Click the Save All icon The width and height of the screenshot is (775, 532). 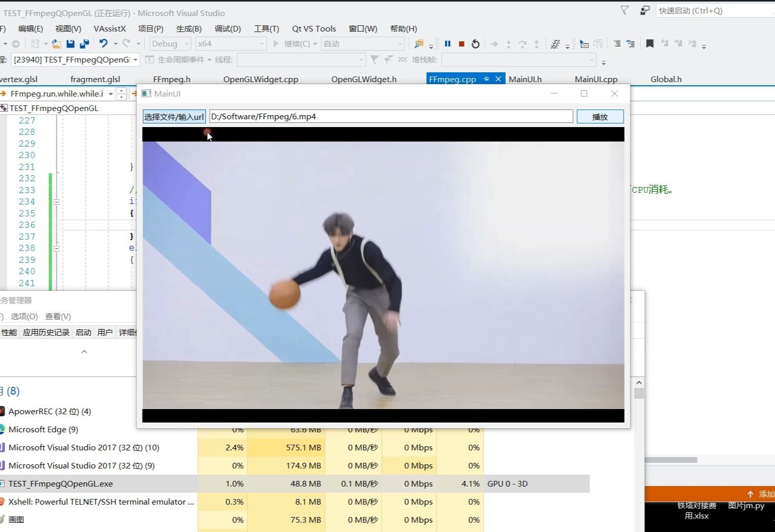84,44
